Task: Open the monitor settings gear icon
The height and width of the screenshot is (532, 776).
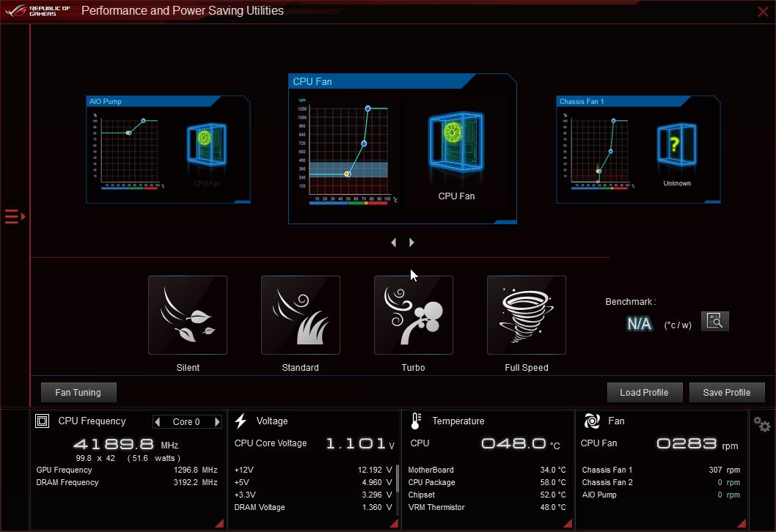Action: 762,424
